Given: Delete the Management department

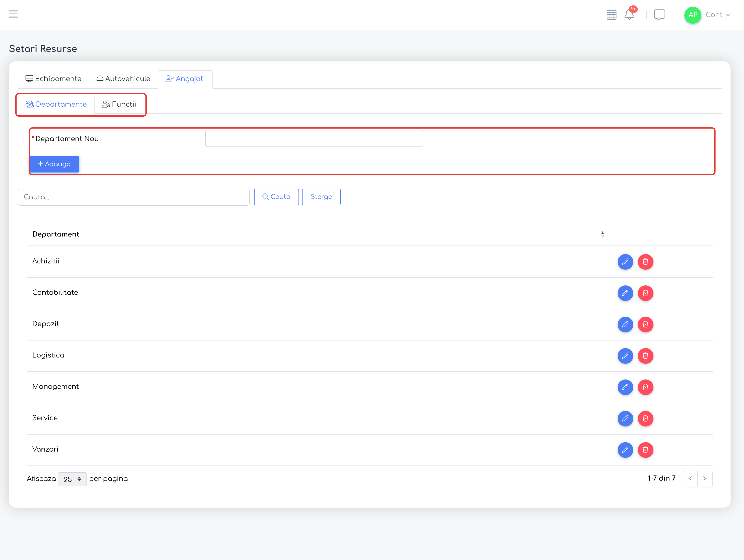Looking at the screenshot, I should pos(645,387).
